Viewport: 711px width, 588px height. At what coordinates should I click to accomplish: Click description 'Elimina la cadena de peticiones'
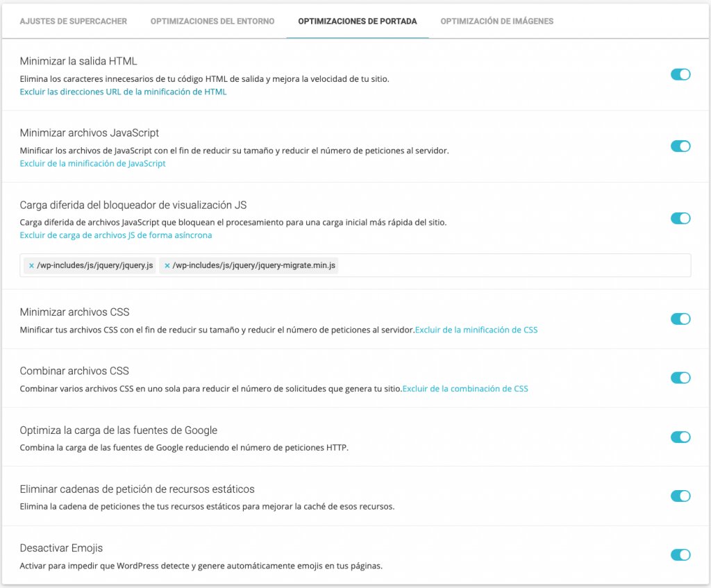(207, 506)
